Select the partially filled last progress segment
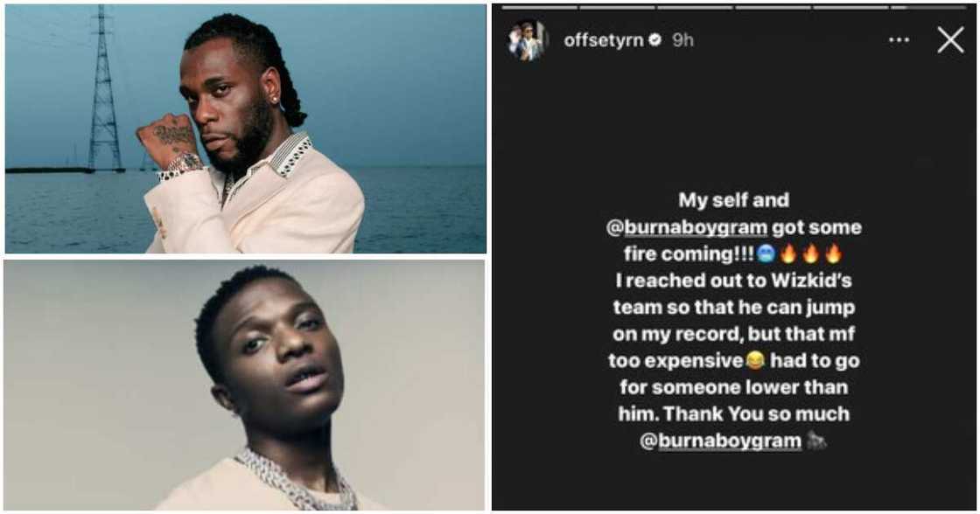This screenshot has width=980, height=514. point(928,8)
